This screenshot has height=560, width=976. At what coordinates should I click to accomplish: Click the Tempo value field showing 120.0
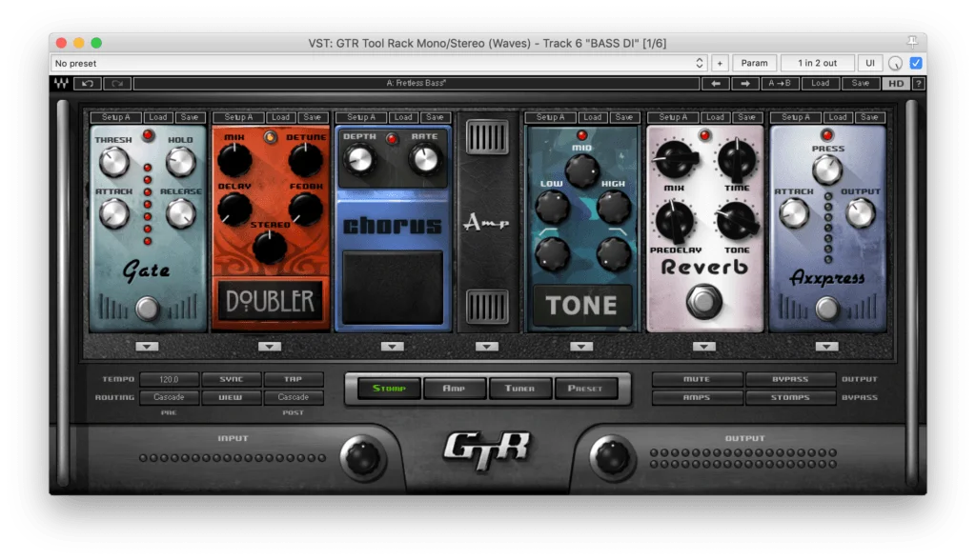pyautogui.click(x=169, y=379)
